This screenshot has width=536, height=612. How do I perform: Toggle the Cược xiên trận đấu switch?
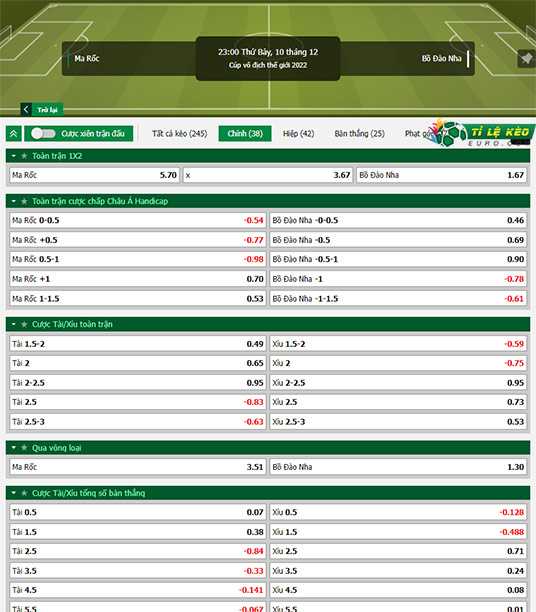coord(43,133)
